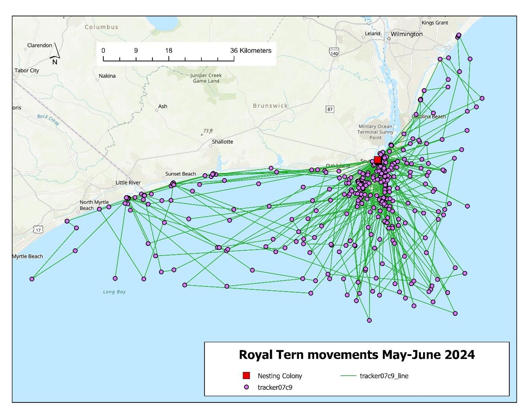Click the Sunset Beach label

click(x=180, y=174)
